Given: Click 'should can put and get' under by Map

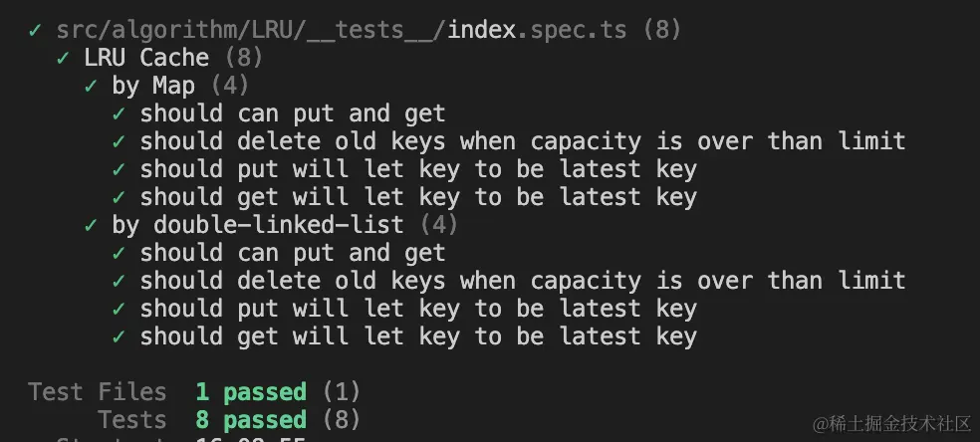Looking at the screenshot, I should coord(292,113).
